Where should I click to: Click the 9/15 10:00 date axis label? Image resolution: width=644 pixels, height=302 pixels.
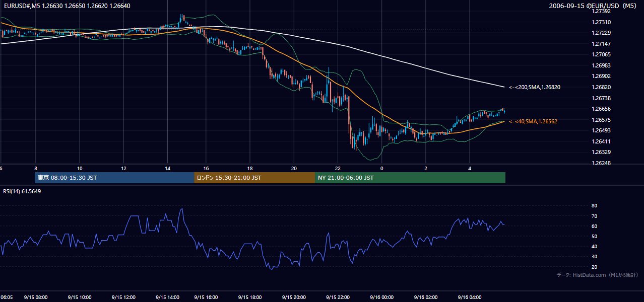tap(79, 297)
